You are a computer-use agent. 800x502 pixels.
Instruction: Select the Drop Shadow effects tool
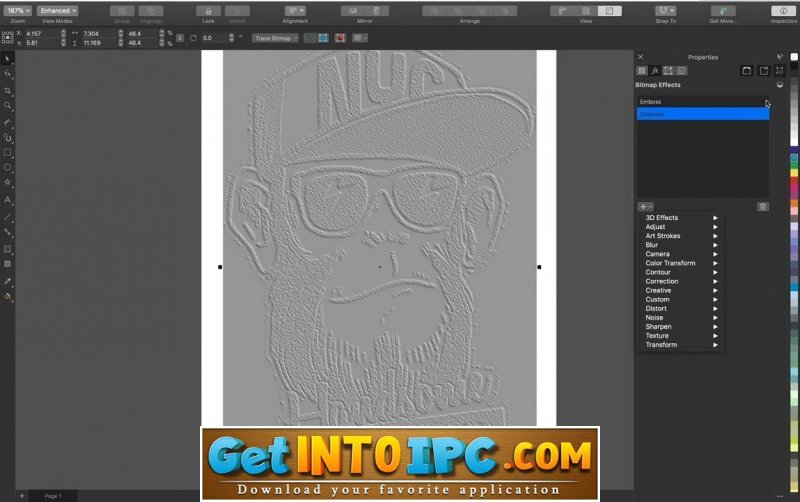[7, 249]
